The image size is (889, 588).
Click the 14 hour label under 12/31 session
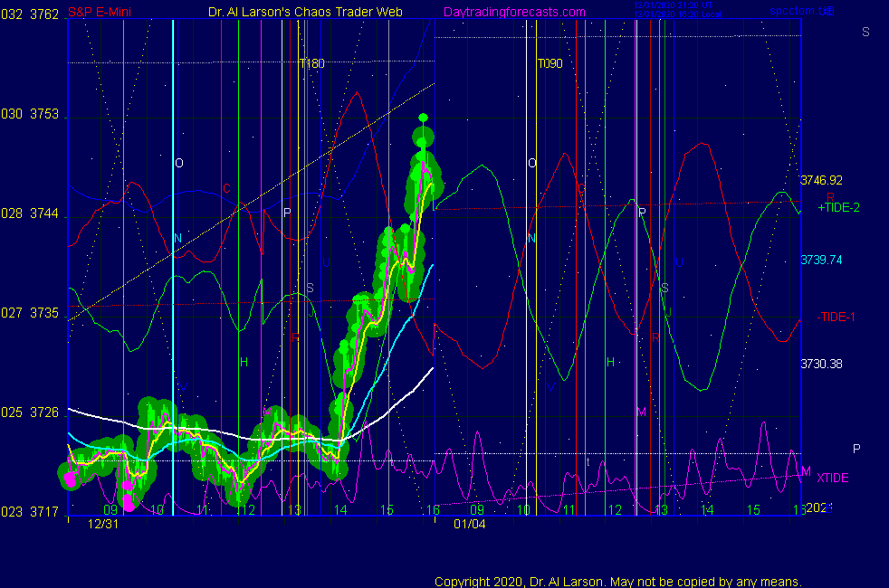pyautogui.click(x=340, y=510)
